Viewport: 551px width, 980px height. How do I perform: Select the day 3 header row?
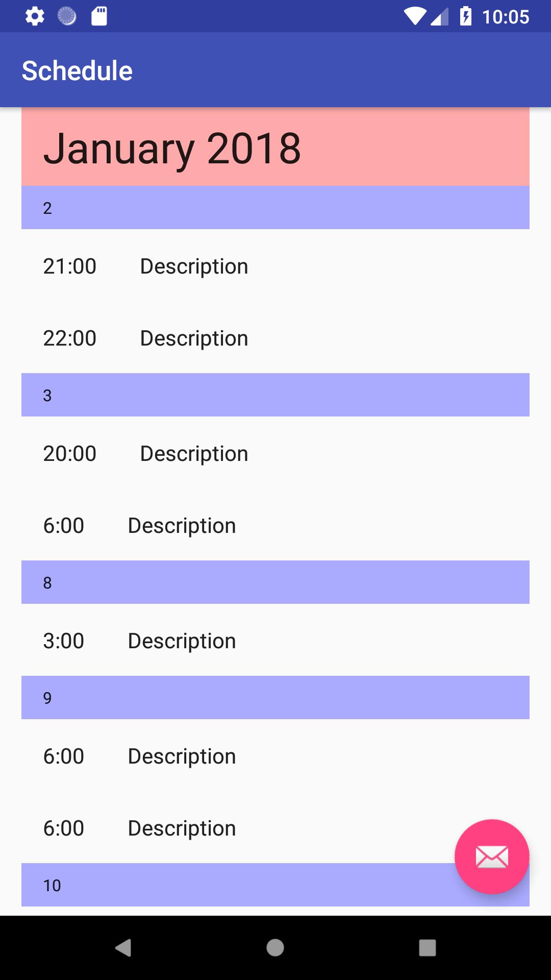coord(275,395)
